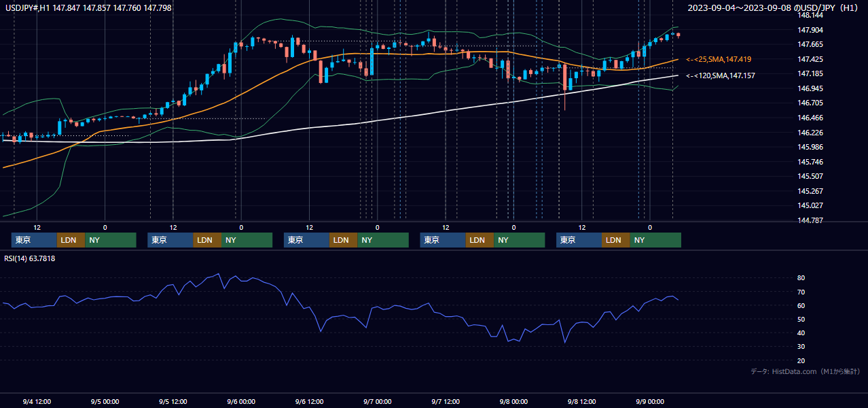The width and height of the screenshot is (868, 408).
Task: Click the USDJPY#,H1 chart title text
Action: 88,8
